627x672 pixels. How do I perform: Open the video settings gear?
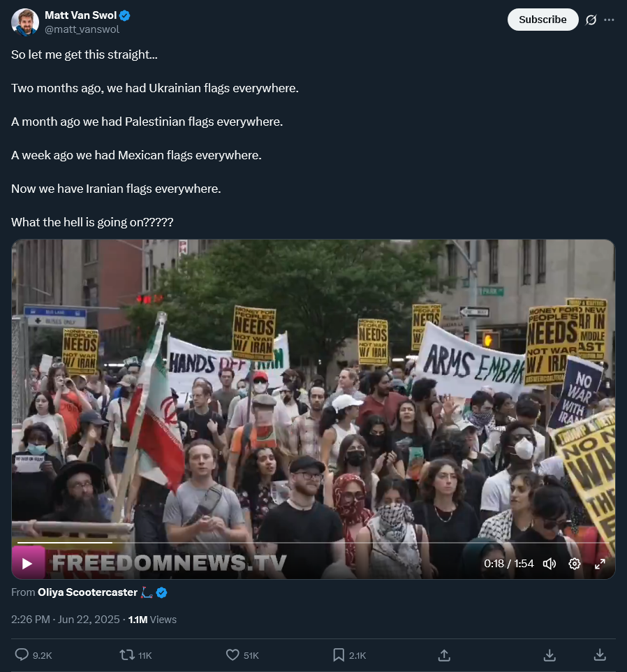tap(575, 564)
